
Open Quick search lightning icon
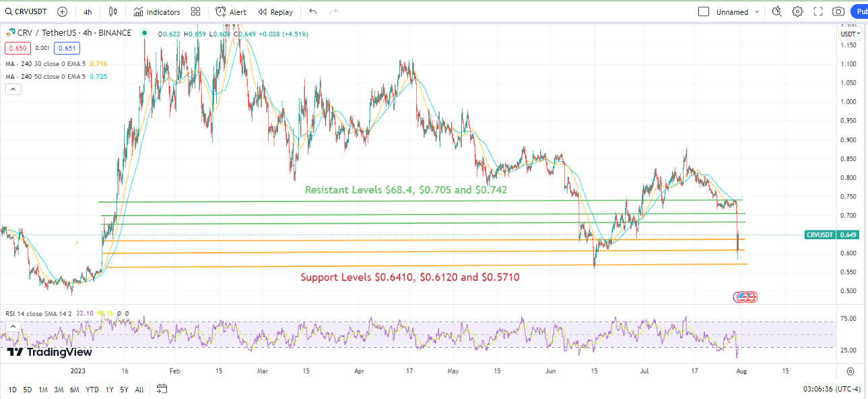click(x=777, y=11)
